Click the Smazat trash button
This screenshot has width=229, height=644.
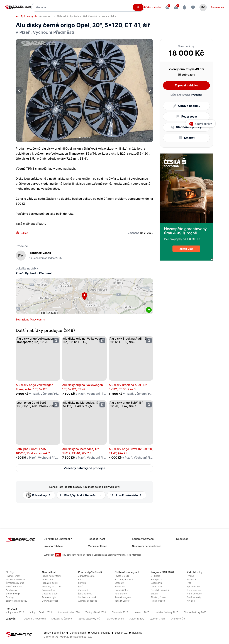[186, 138]
